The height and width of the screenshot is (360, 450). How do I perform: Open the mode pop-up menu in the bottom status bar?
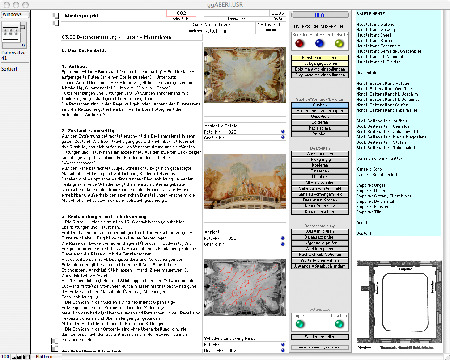(x=43, y=357)
